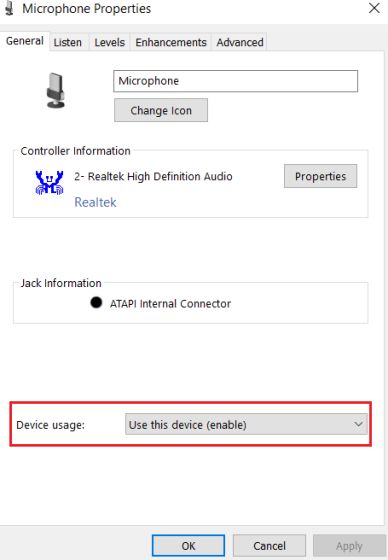Switch to the Listen tab
The height and width of the screenshot is (560, 388).
68,42
